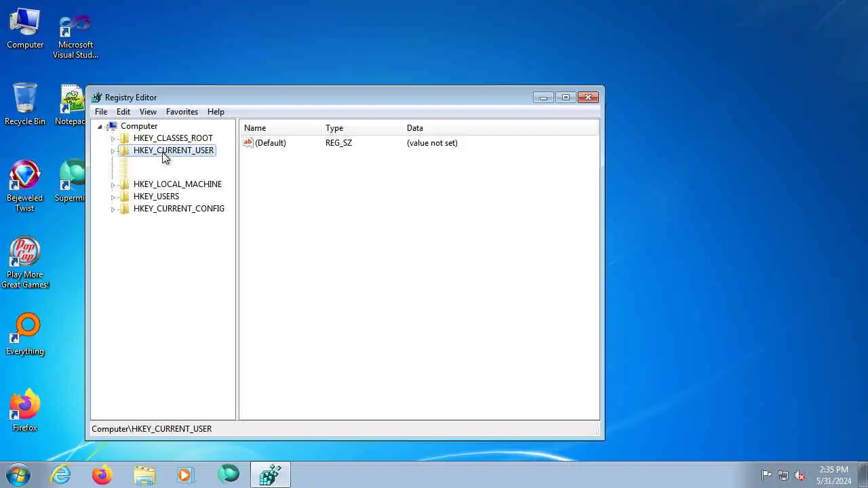
Task: Maximize the Registry Editor window
Action: coord(566,98)
